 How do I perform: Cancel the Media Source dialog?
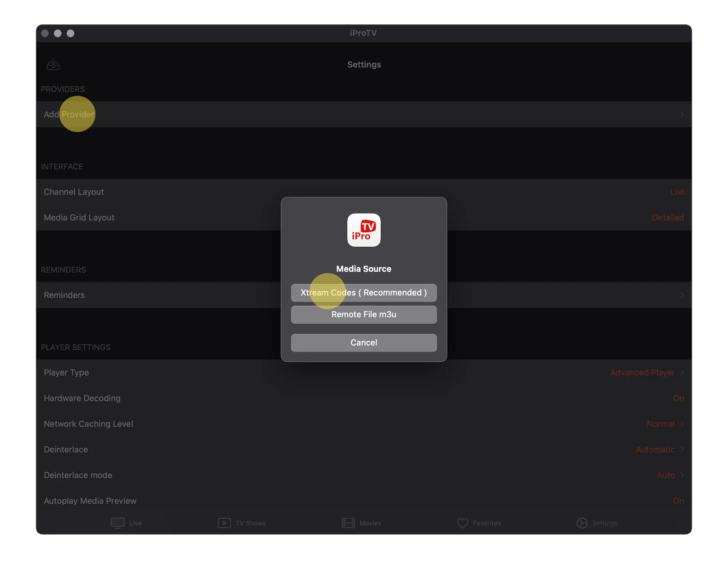pyautogui.click(x=364, y=343)
